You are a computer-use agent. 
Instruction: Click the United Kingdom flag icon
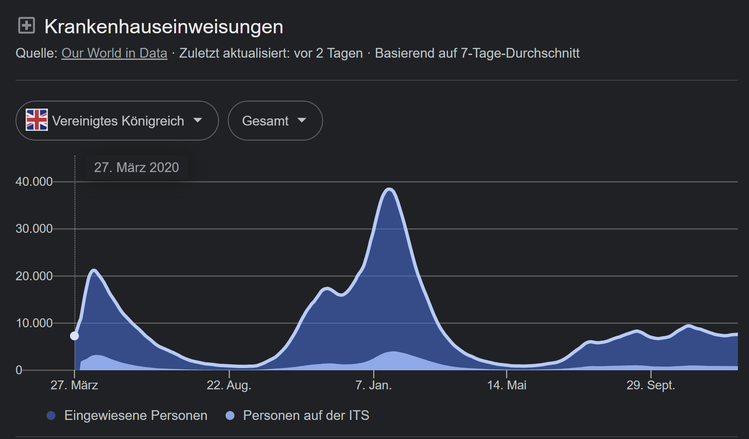[x=37, y=121]
